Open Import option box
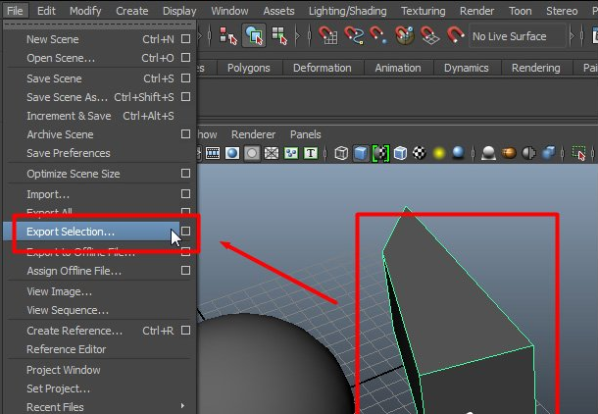 tap(185, 194)
